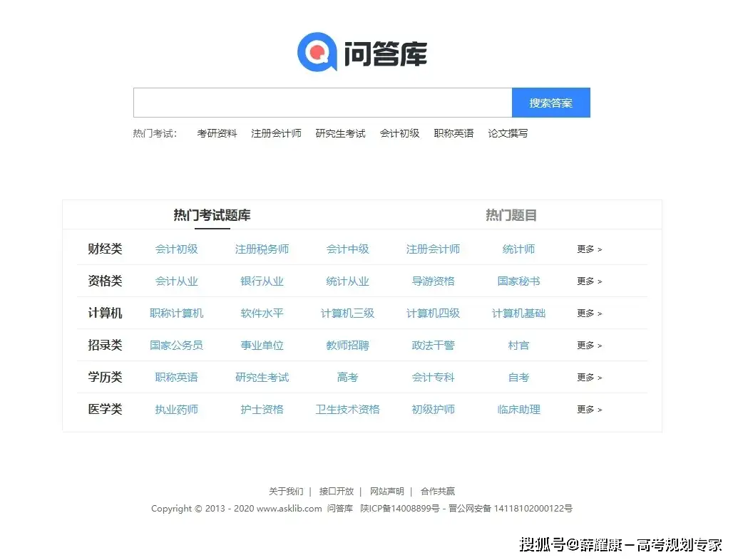738x560 pixels.
Task: Click inside the answer search input box
Action: click(321, 102)
